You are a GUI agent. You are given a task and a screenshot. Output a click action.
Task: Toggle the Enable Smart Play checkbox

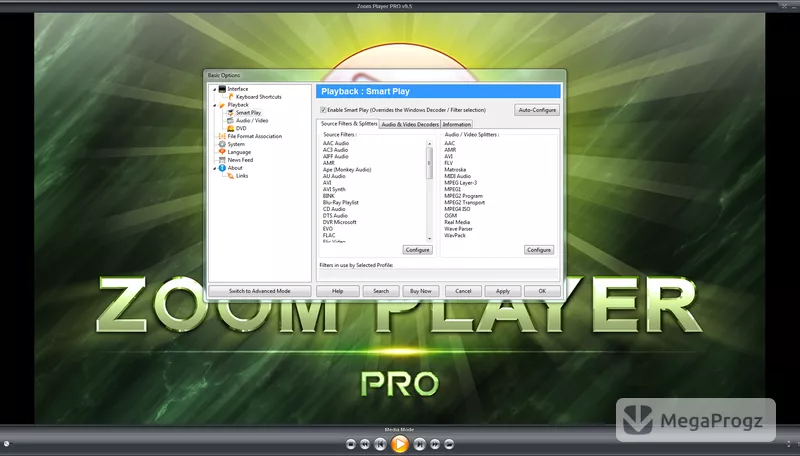(323, 110)
